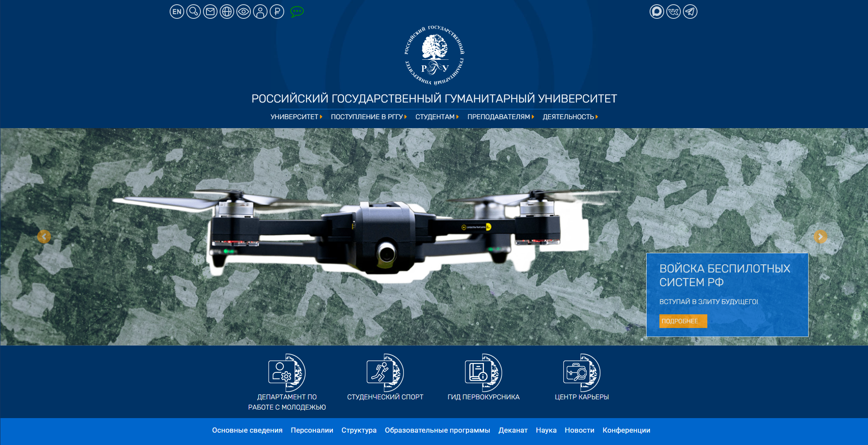Open personal account person icon
This screenshot has height=445, width=868.
260,12
